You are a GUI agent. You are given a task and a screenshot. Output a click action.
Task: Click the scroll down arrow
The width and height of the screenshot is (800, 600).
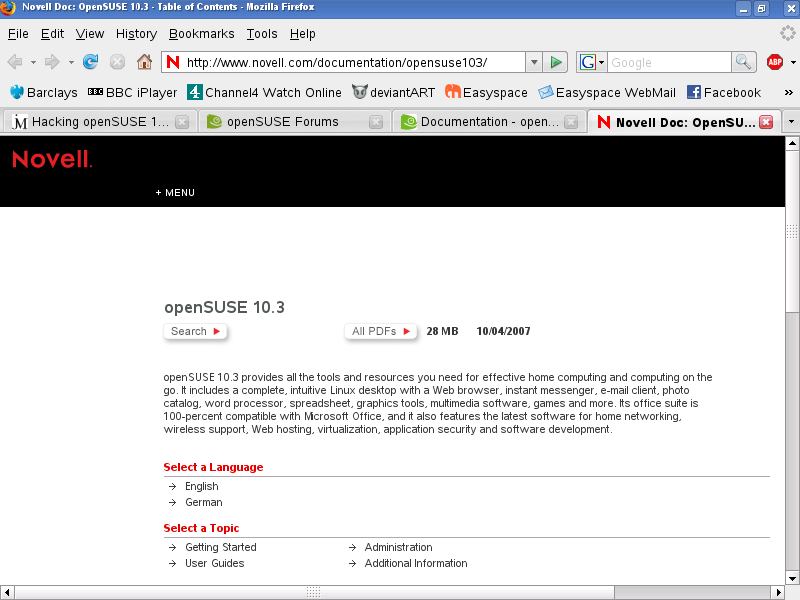pos(792,579)
